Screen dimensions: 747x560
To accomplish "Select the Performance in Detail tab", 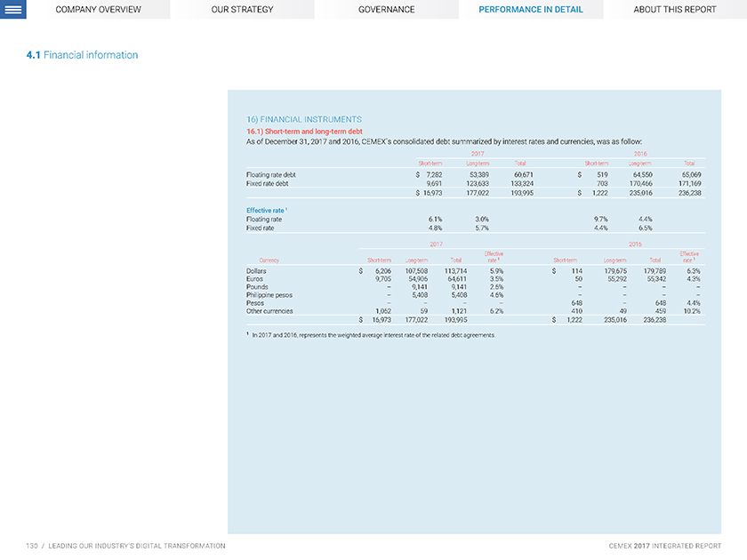I will (531, 10).
